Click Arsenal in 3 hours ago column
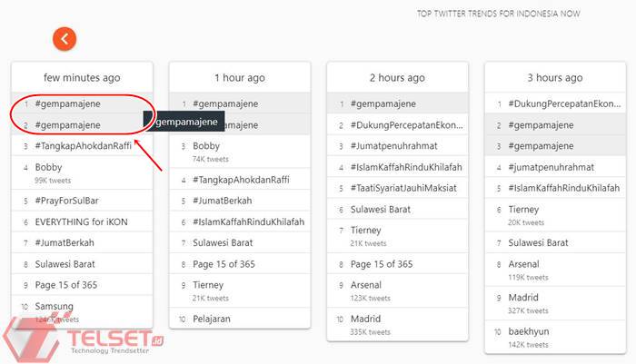Screen dimensions: 636x364 (x=524, y=264)
